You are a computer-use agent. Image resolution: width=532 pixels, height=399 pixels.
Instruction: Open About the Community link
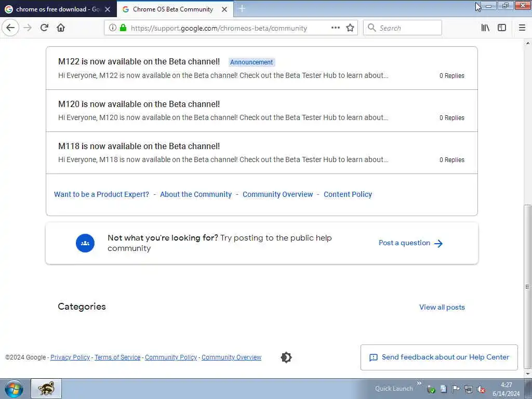196,194
